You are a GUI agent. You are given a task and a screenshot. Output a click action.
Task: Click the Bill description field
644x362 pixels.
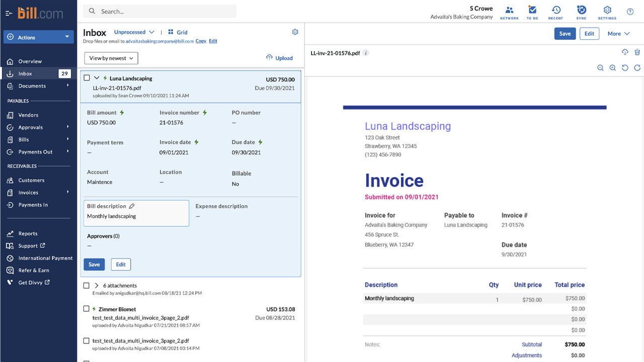tap(136, 213)
